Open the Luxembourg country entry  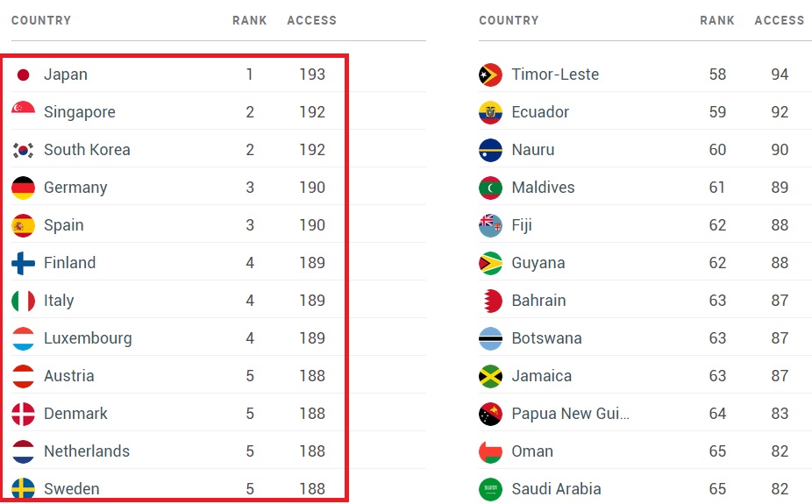pos(88,338)
